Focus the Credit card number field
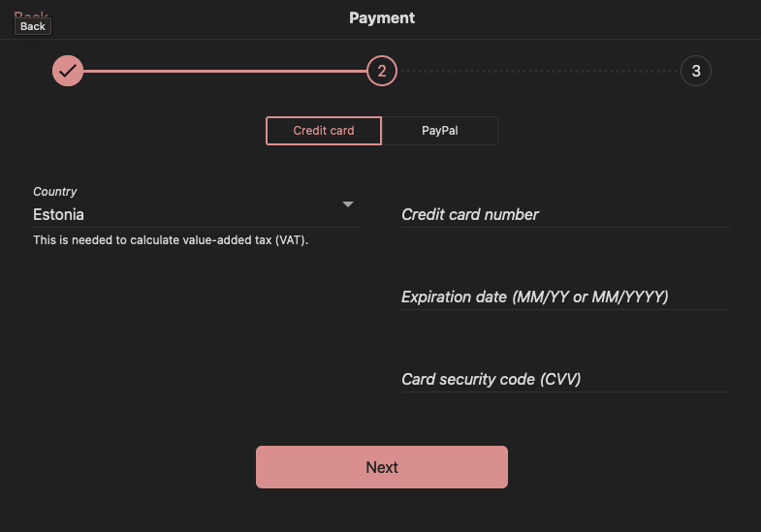 coord(566,214)
